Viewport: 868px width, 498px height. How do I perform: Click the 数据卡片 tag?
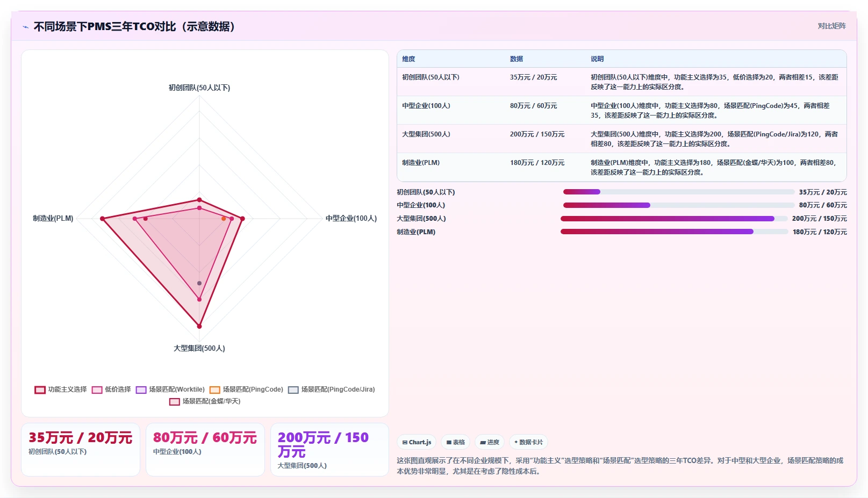tap(528, 442)
